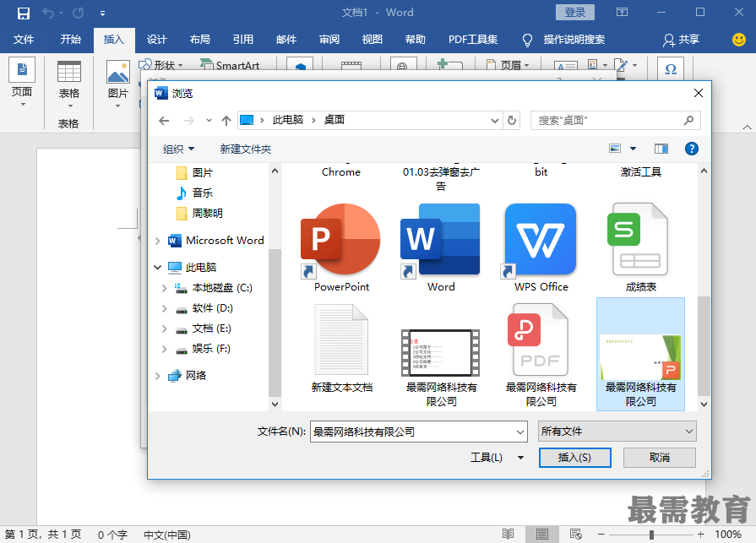
Task: Click the 登录 sign-in button
Action: [x=574, y=12]
